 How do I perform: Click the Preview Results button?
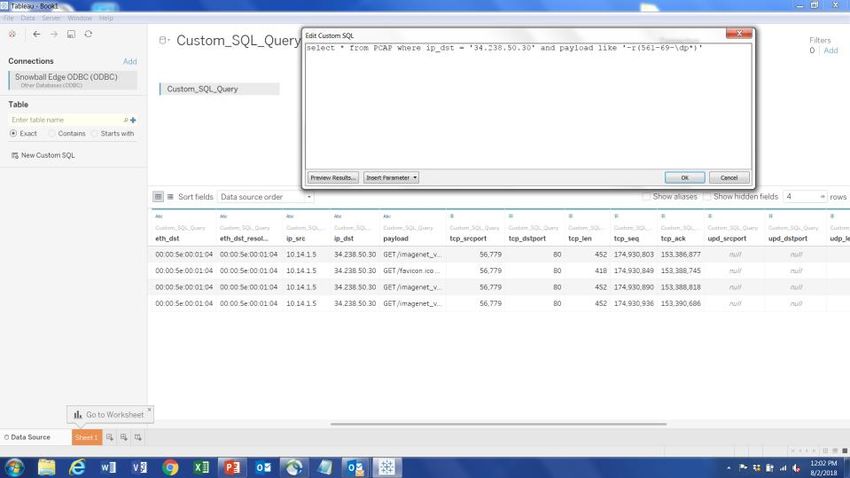pos(333,178)
